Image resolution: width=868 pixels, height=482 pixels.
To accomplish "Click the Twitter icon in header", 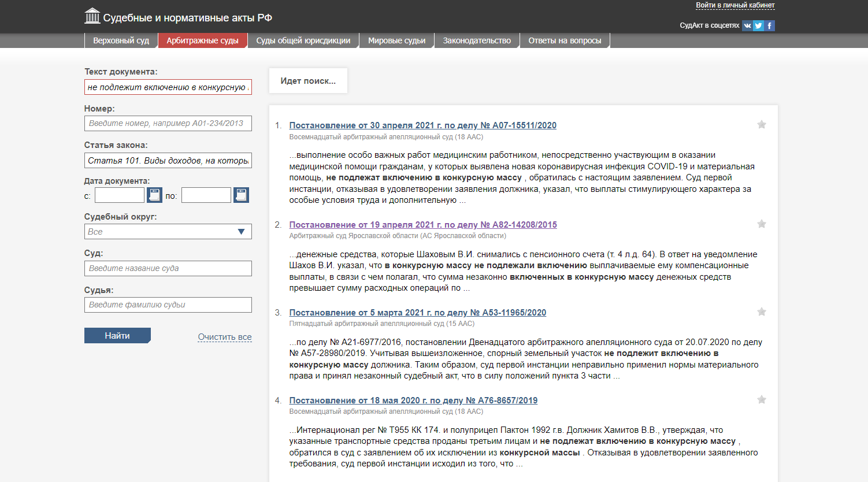I will pos(759,25).
